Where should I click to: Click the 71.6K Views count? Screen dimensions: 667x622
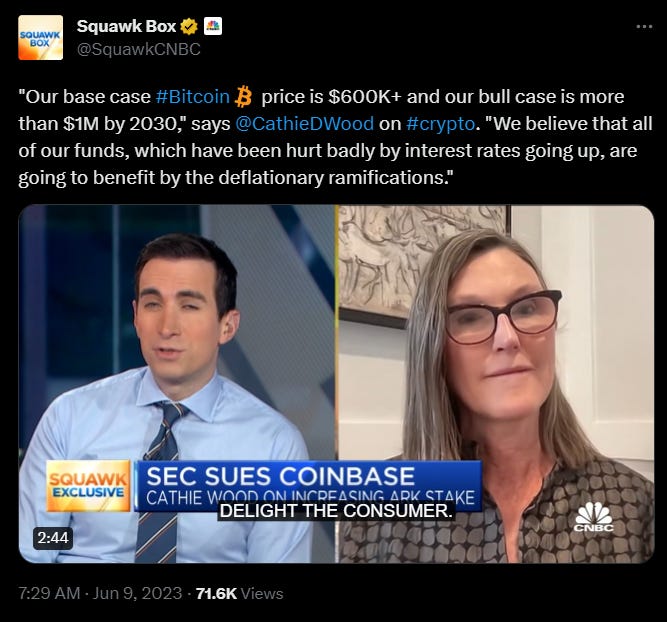tap(239, 593)
